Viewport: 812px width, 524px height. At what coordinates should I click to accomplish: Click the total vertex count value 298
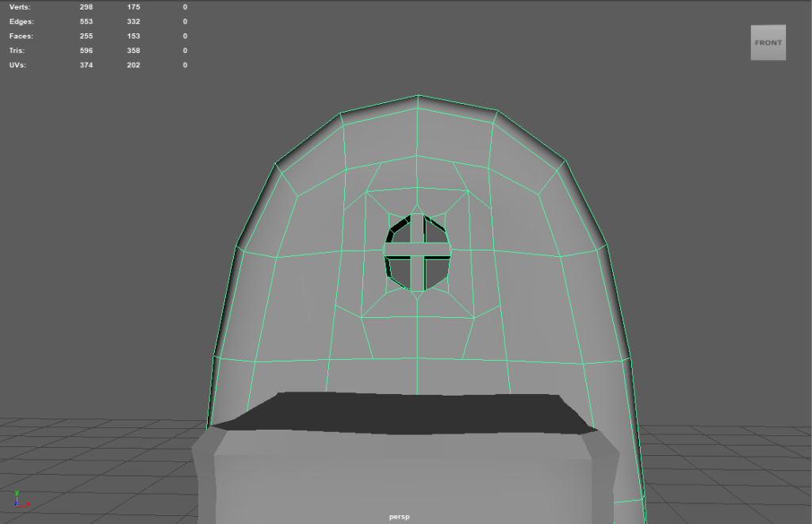click(86, 6)
